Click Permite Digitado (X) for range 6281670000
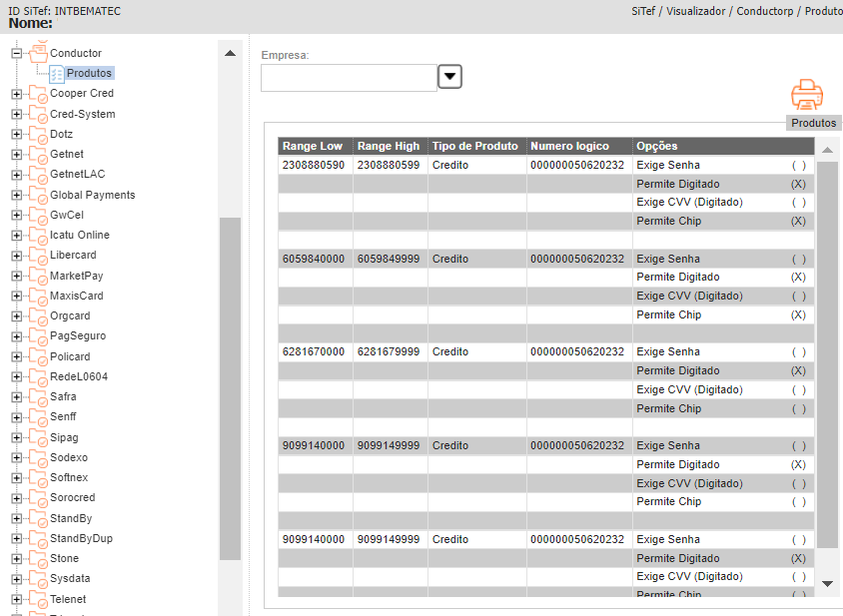The height and width of the screenshot is (616, 843). pos(798,370)
